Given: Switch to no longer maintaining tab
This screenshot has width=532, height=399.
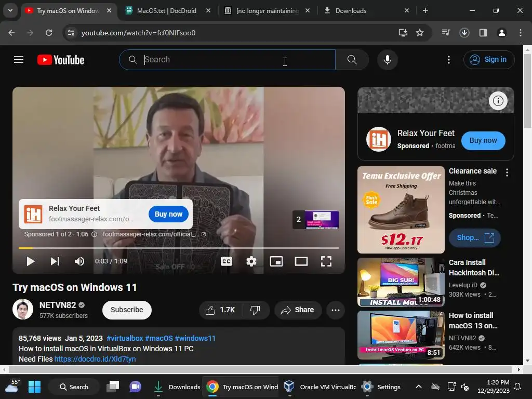Looking at the screenshot, I should point(268,10).
